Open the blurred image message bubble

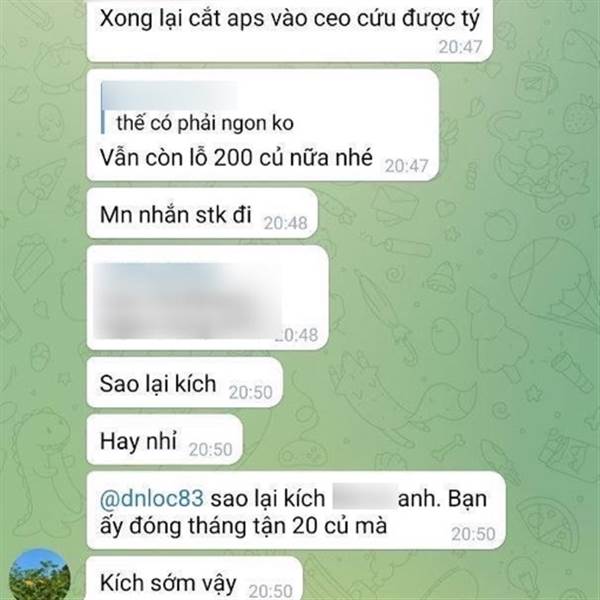207,298
